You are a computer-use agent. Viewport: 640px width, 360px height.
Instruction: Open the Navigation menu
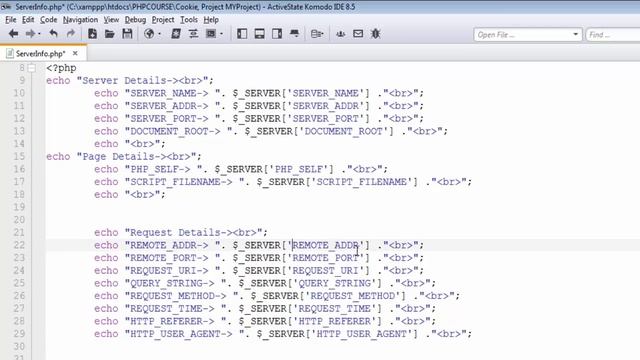point(80,20)
